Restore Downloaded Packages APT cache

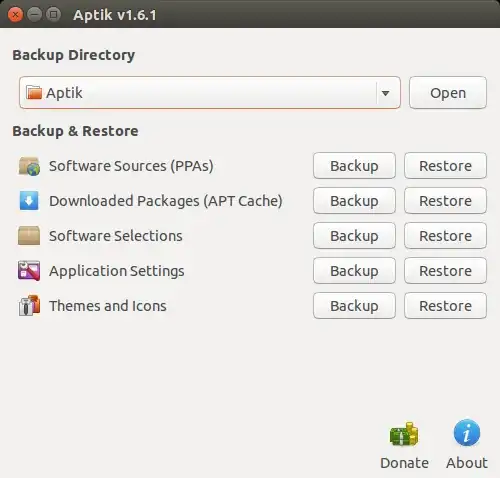click(445, 201)
